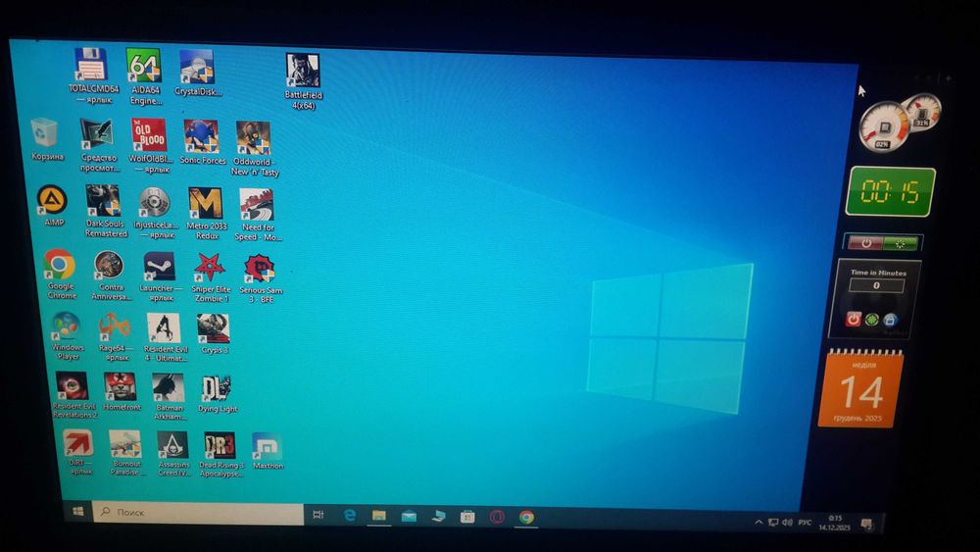
Task: Open the Google Chrome desktop shortcut
Action: click(60, 265)
